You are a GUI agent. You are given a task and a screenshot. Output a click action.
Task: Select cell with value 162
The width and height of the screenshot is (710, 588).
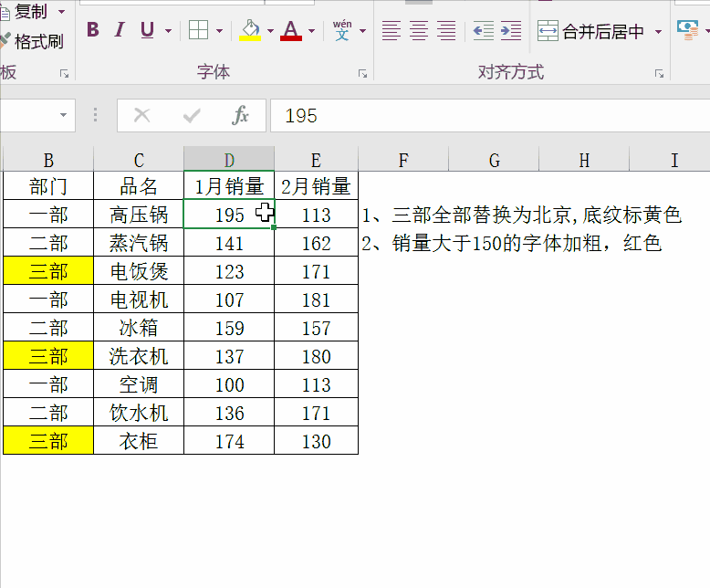tap(316, 242)
